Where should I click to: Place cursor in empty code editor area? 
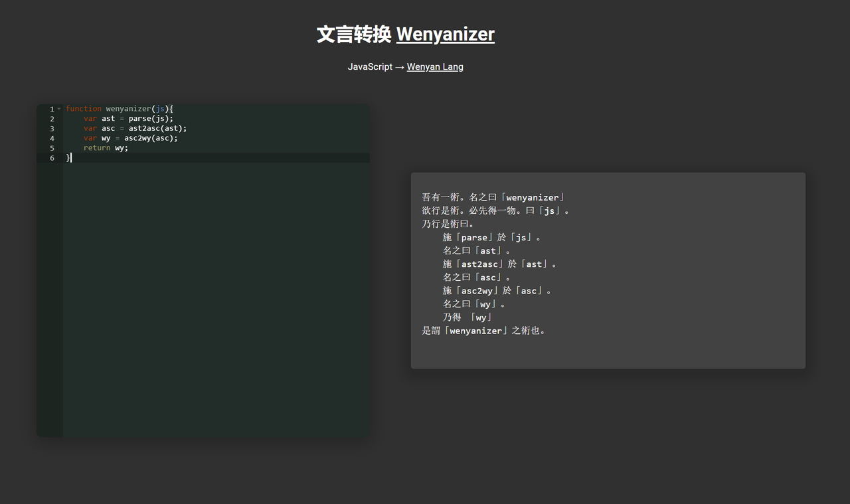point(216,299)
